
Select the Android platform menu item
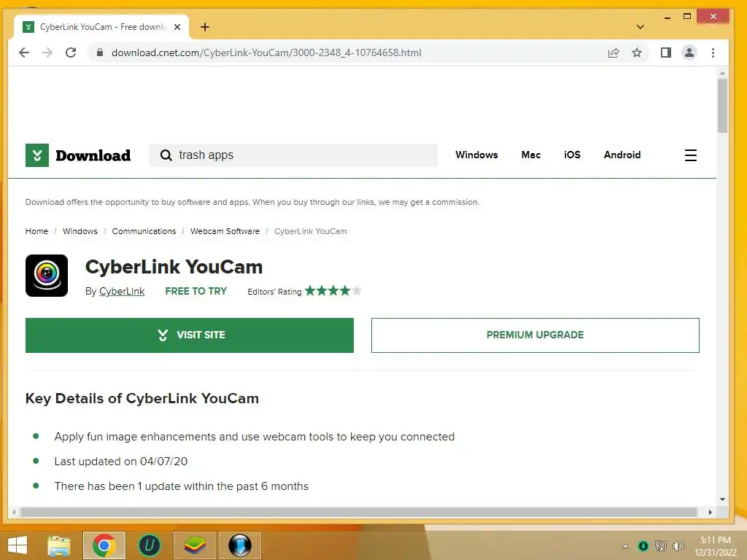(622, 155)
